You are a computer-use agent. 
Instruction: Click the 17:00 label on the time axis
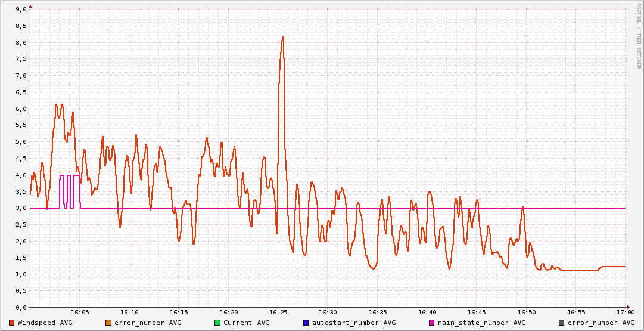pos(625,313)
